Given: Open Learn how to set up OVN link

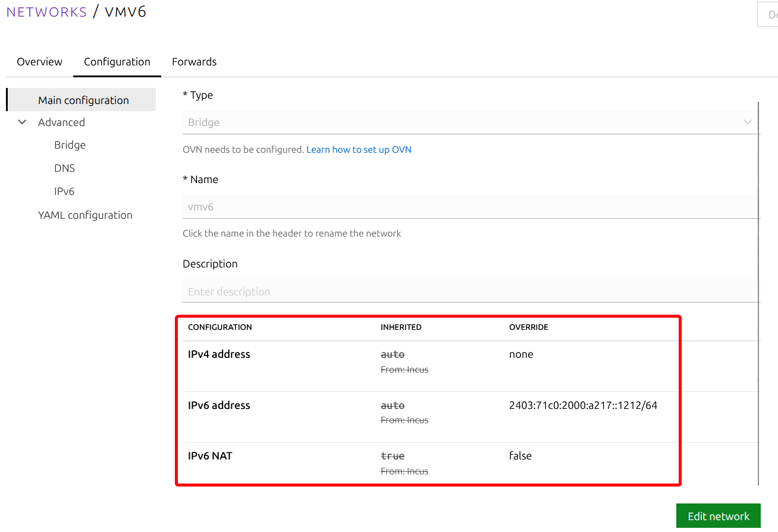Looking at the screenshot, I should 359,150.
